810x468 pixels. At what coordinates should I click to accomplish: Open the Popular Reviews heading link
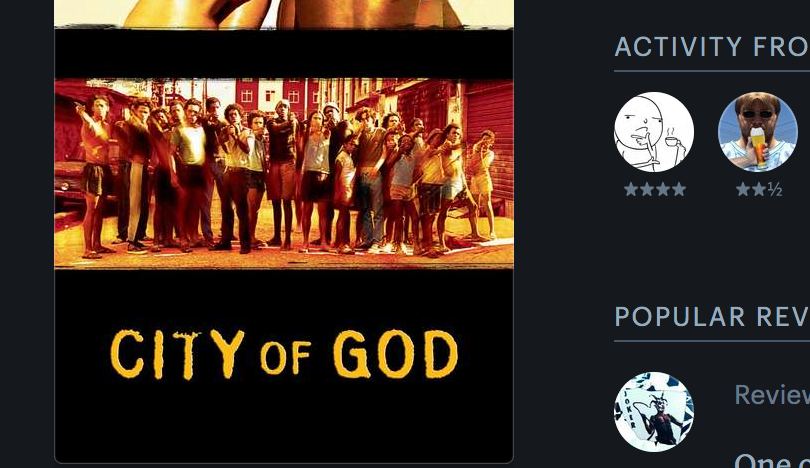(x=712, y=317)
